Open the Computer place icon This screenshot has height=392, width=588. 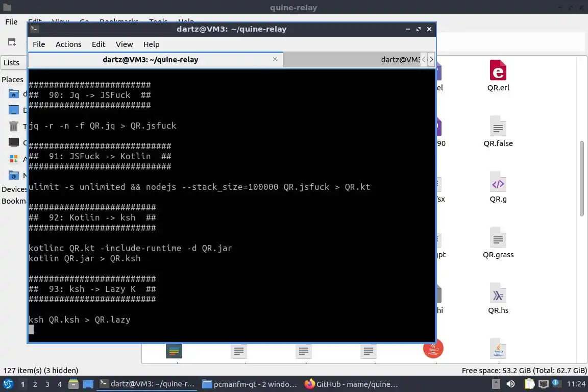point(13,142)
